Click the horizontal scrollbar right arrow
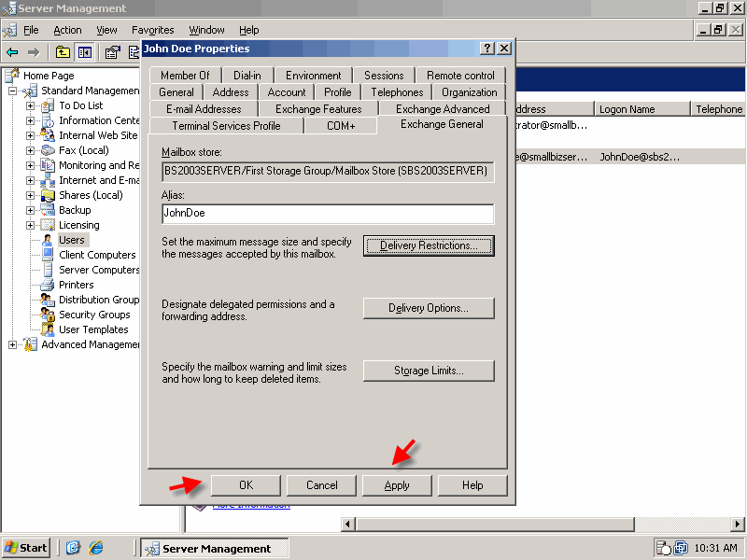This screenshot has width=747, height=560. coord(738,525)
